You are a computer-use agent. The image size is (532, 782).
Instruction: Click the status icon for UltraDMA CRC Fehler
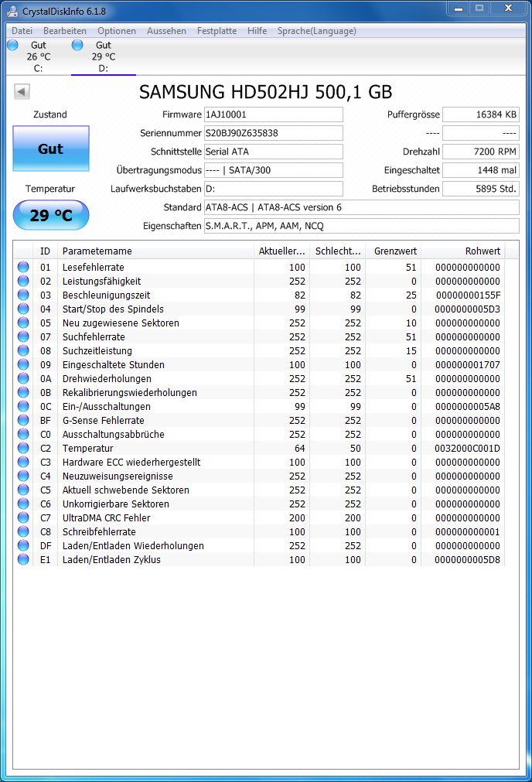click(23, 517)
